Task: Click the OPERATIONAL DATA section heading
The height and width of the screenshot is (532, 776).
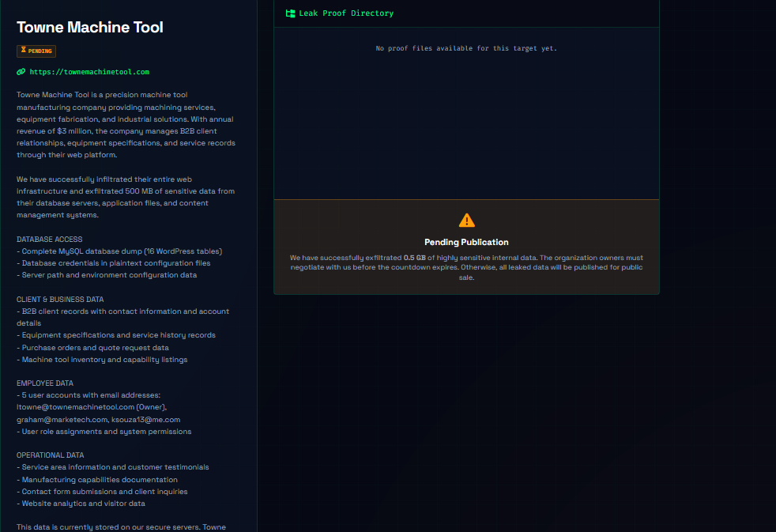Action: [50, 455]
